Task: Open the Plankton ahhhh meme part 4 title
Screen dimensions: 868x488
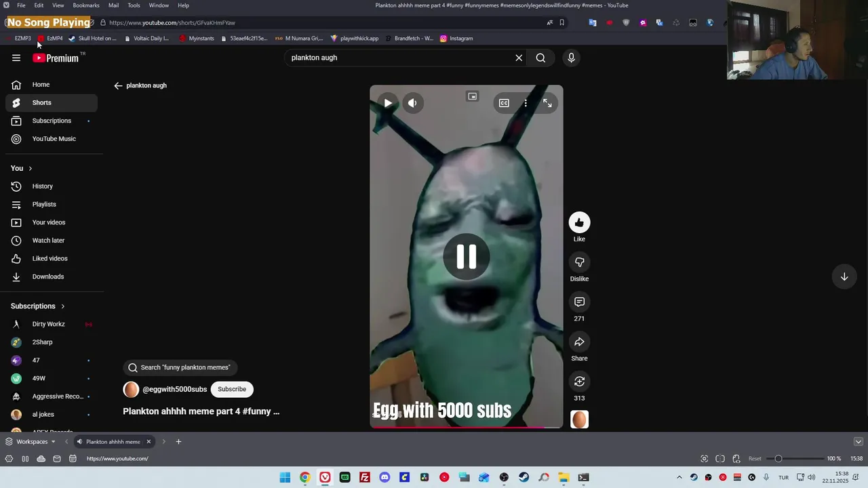Action: pyautogui.click(x=201, y=411)
